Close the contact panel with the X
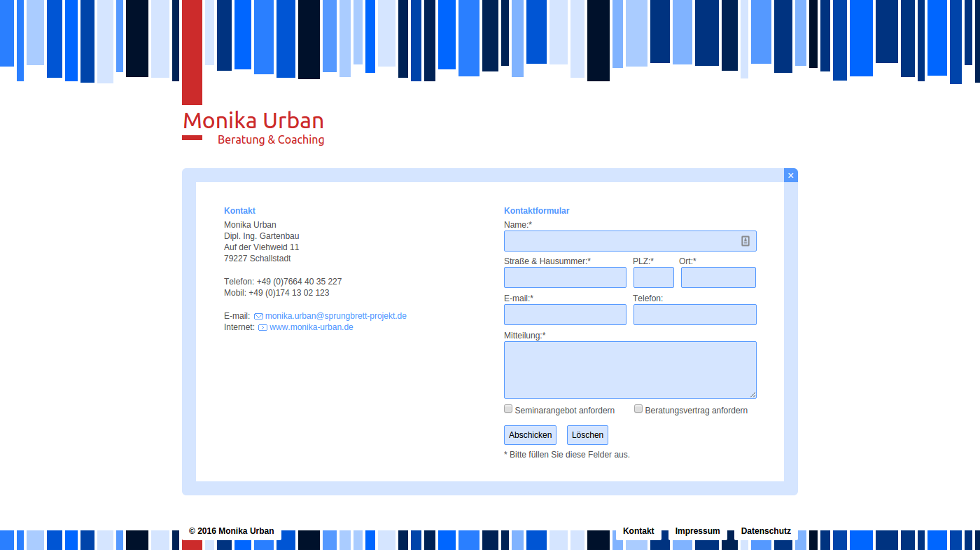The height and width of the screenshot is (550, 980). (x=791, y=175)
